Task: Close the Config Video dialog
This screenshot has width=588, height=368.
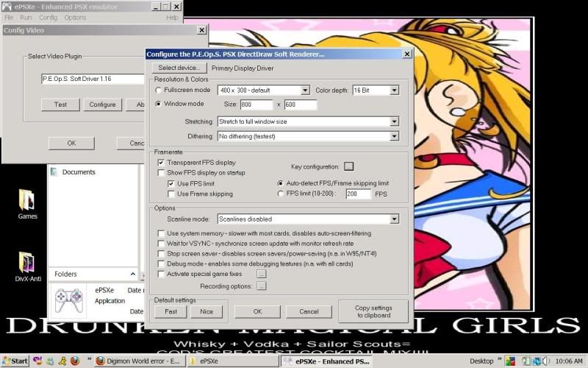Action: pos(201,30)
